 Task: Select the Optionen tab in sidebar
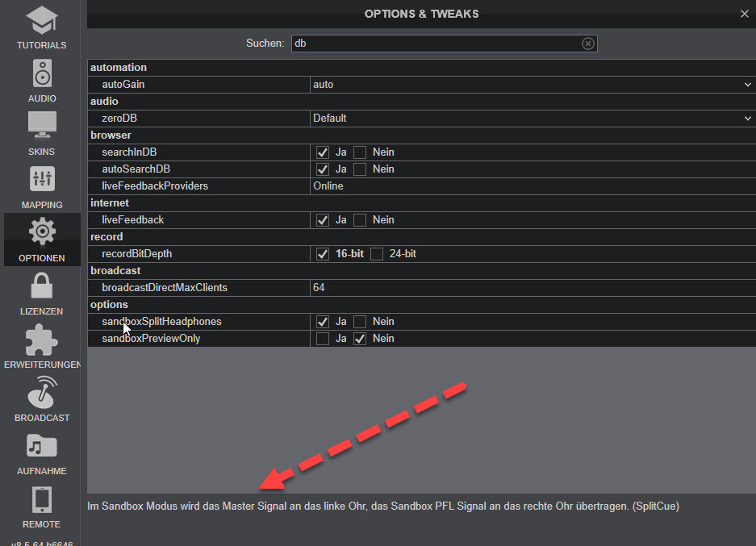point(42,240)
